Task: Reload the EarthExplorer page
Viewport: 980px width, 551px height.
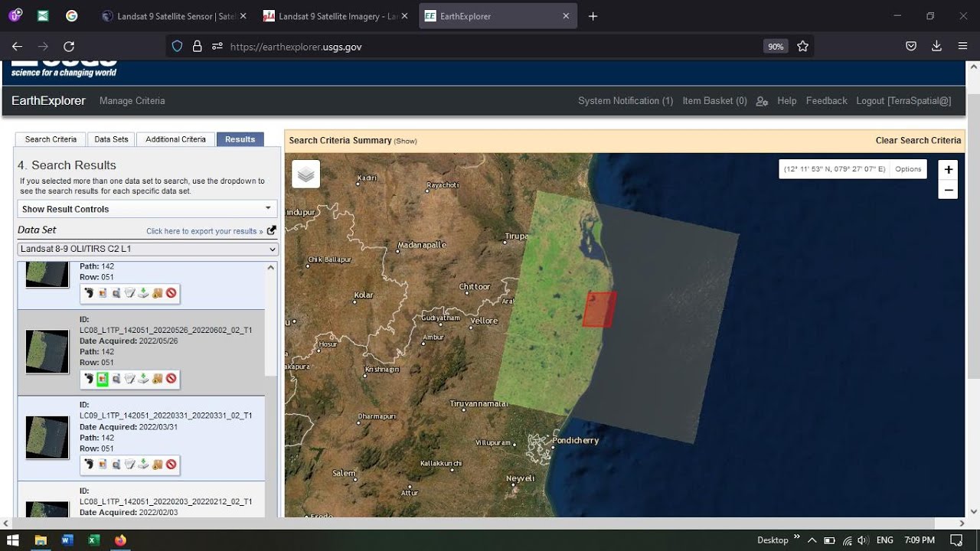Action: pyautogui.click(x=69, y=47)
